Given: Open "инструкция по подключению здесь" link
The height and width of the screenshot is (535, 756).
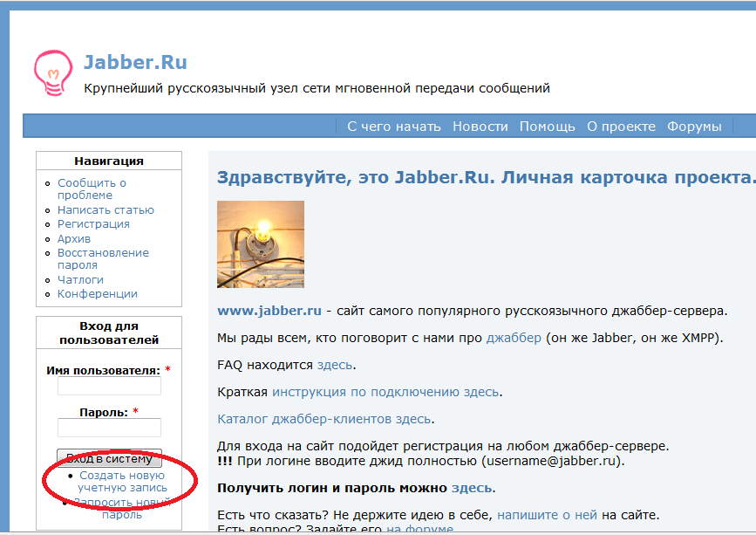Looking at the screenshot, I should pos(385,392).
